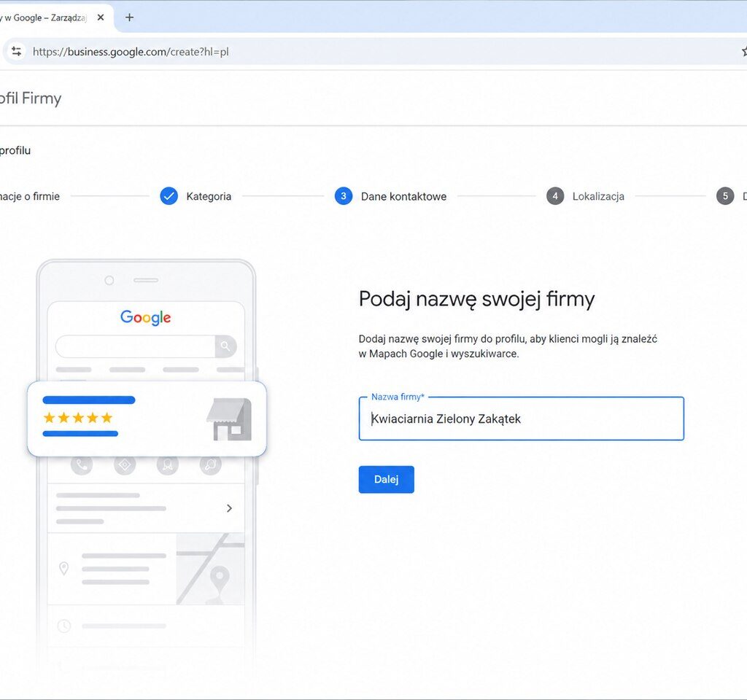
Task: Open the Lokalizacja step label
Action: click(598, 197)
